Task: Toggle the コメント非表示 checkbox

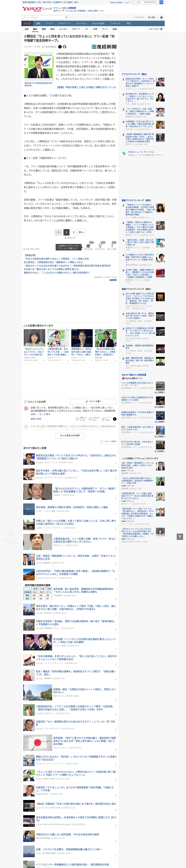Action: (x=102, y=441)
